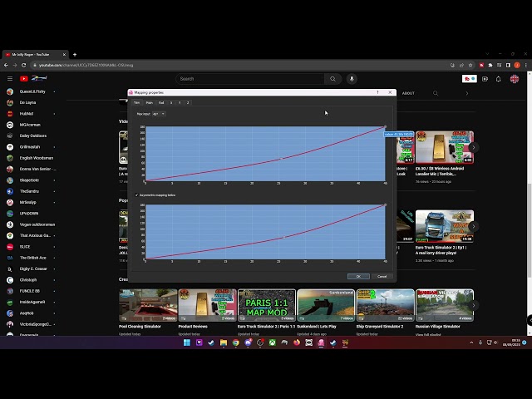The height and width of the screenshot is (399, 532).
Task: Click the YouTube search magnifier button
Action: (332, 79)
